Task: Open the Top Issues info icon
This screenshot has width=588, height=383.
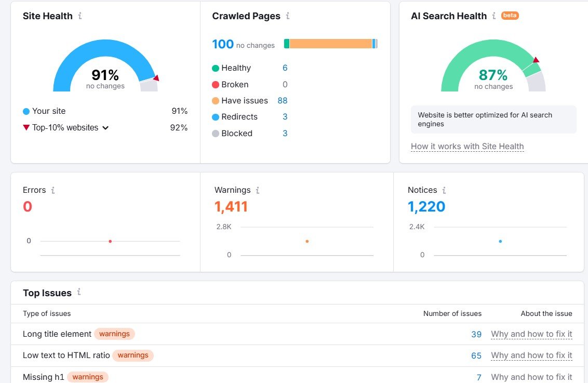Action: [79, 293]
